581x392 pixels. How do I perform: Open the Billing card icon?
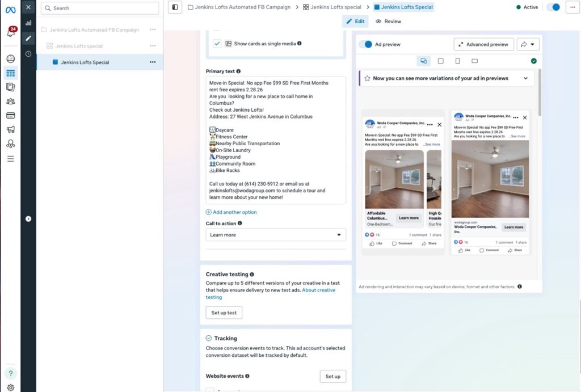(x=10, y=115)
